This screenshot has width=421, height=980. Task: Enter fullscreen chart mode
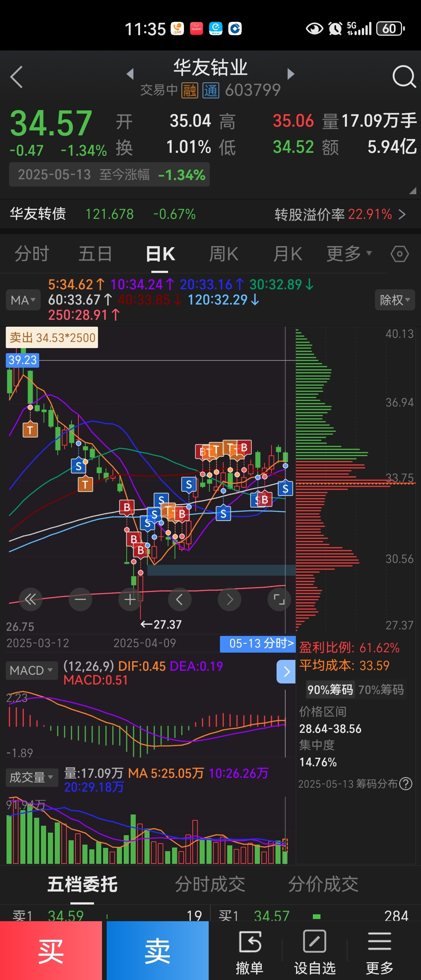click(x=279, y=600)
